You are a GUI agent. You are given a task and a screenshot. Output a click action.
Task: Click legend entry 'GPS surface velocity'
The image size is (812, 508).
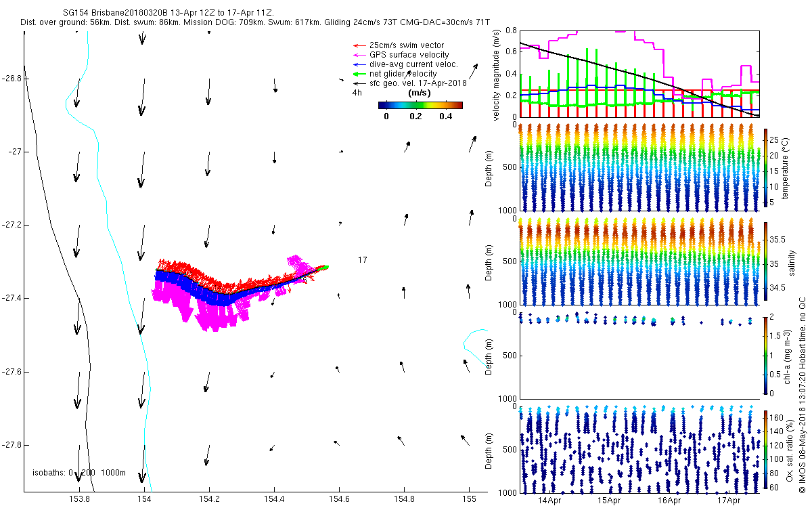pos(409,55)
